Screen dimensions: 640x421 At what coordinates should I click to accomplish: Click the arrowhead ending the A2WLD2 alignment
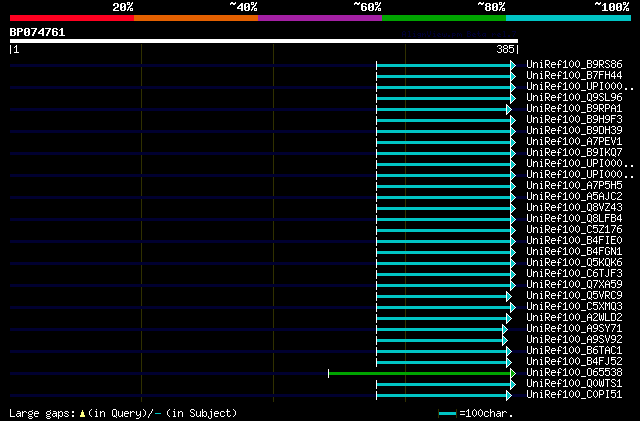(509, 319)
